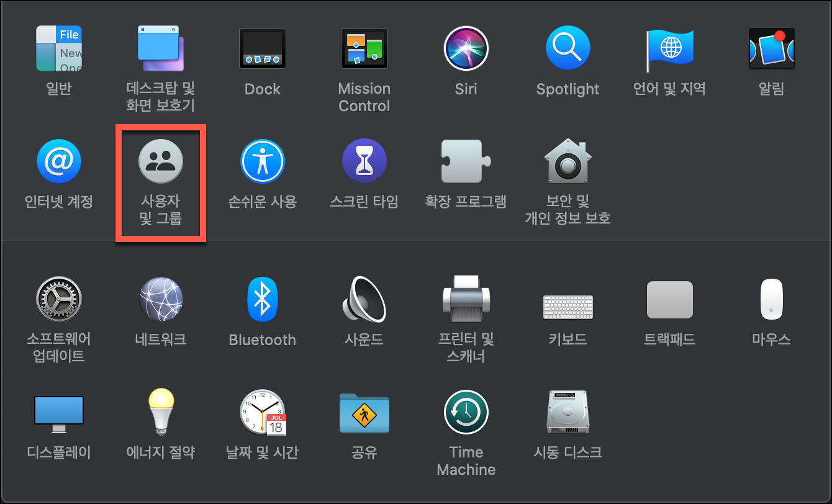
Task: Open 프린터 및 스캐너 preferences
Action: [466, 299]
